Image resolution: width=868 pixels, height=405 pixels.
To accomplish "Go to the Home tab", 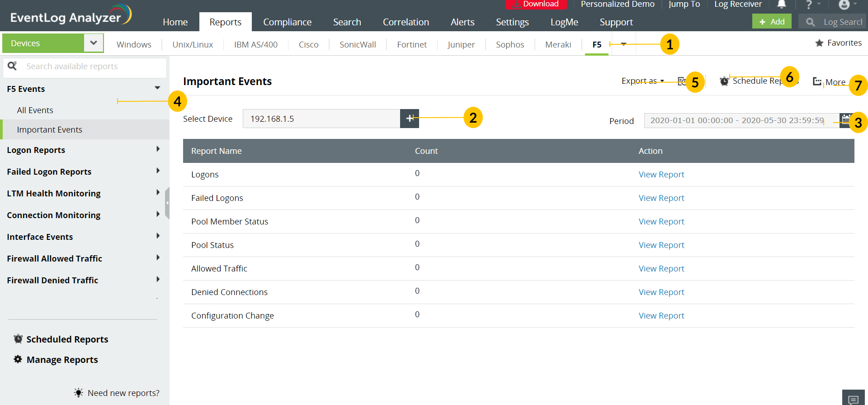I will pyautogui.click(x=175, y=22).
